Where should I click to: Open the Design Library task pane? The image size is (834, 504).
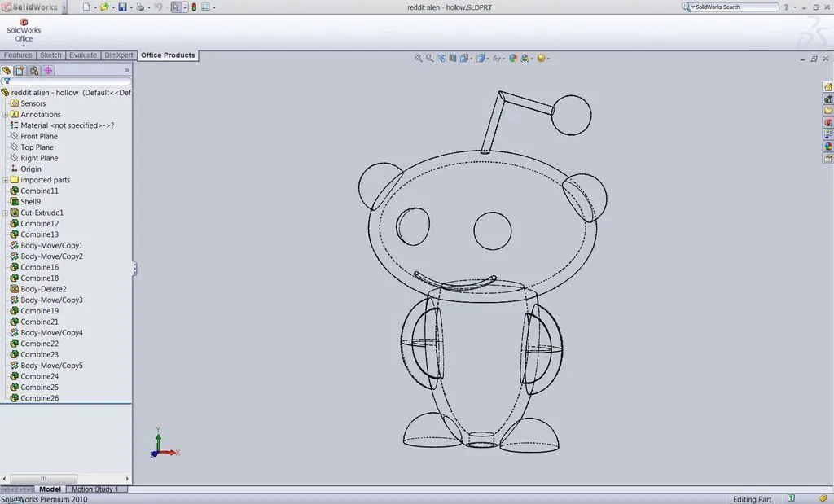[828, 99]
